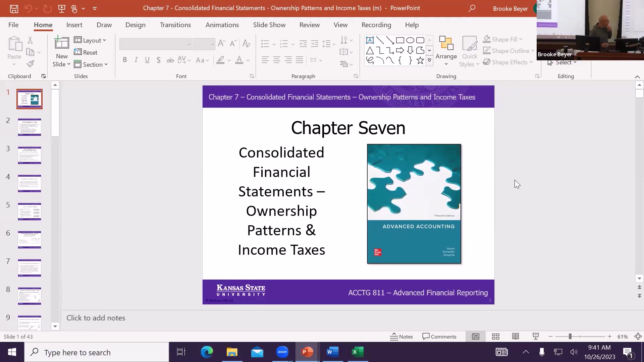Screen dimensions: 644x362
Task: Use the Format Painter
Action: coord(31,64)
